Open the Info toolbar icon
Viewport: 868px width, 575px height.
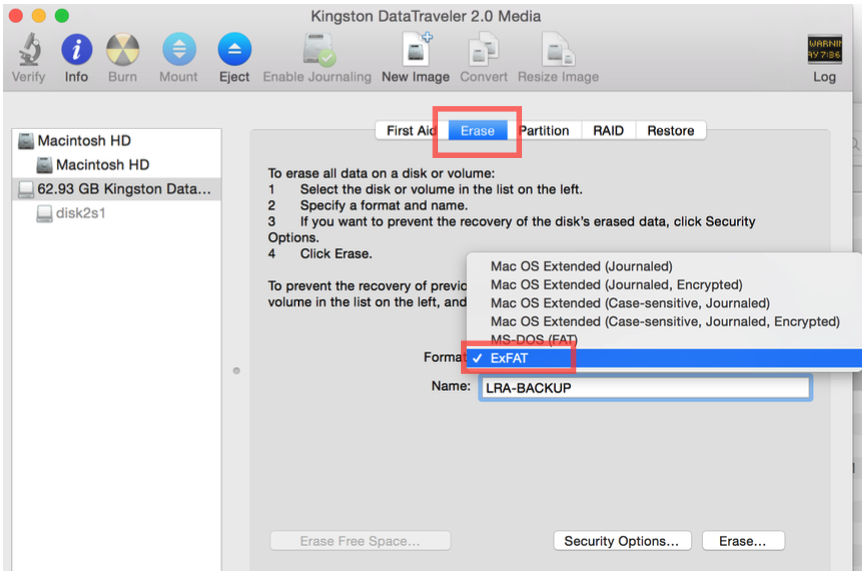[76, 49]
